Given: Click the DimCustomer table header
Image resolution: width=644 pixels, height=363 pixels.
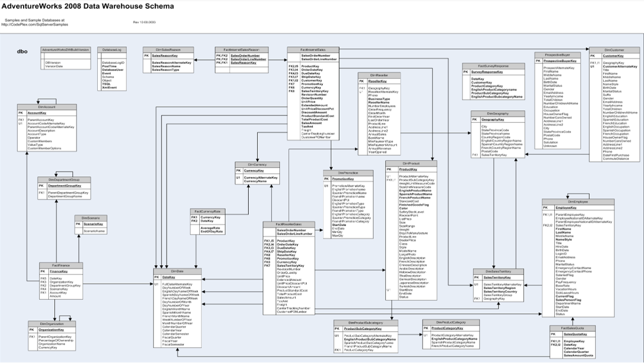Looking at the screenshot, I should click(x=614, y=49).
